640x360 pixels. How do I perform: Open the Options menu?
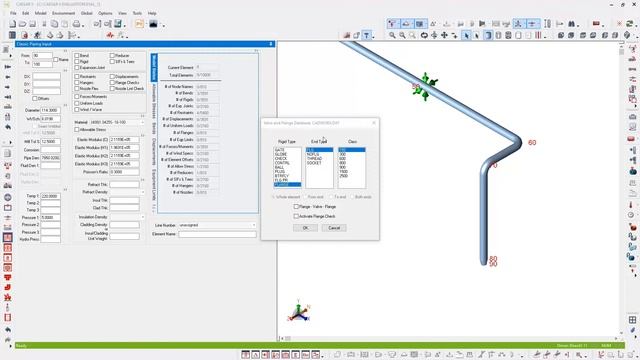pyautogui.click(x=105, y=13)
